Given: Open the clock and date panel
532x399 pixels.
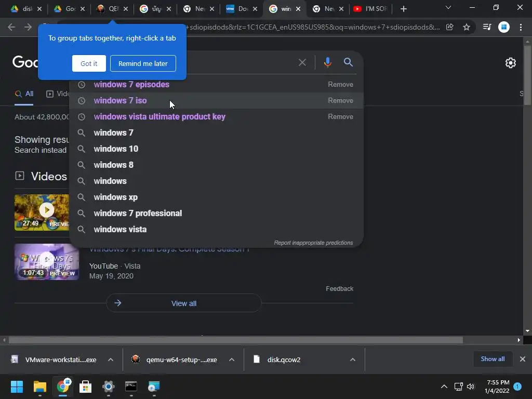Looking at the screenshot, I should pos(497,387).
